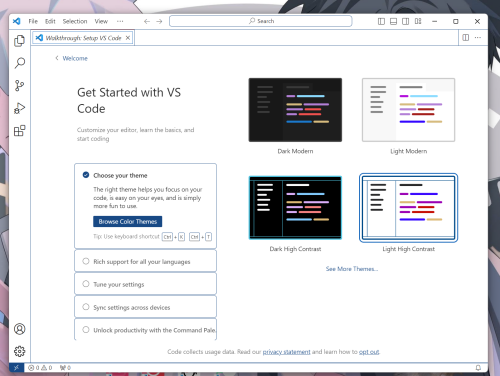Open the Customize Layout icon
This screenshot has width=500, height=376.
(x=418, y=21)
